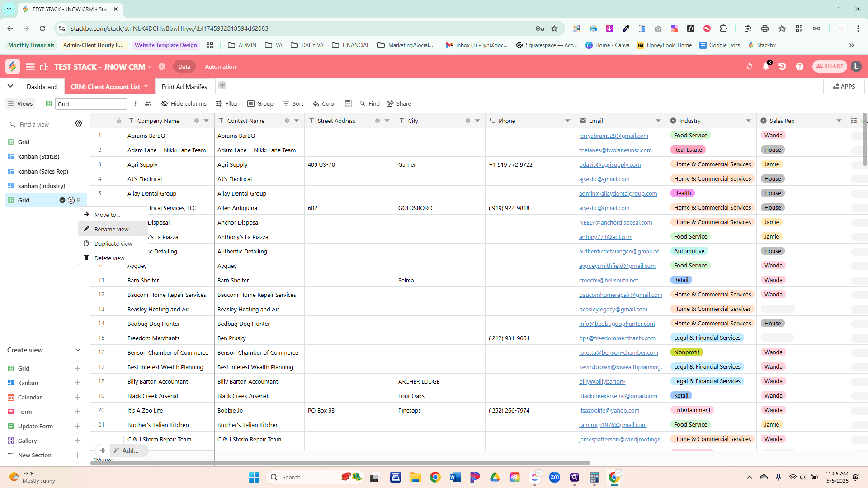
Task: Add new row plus button at bottom
Action: click(103, 450)
